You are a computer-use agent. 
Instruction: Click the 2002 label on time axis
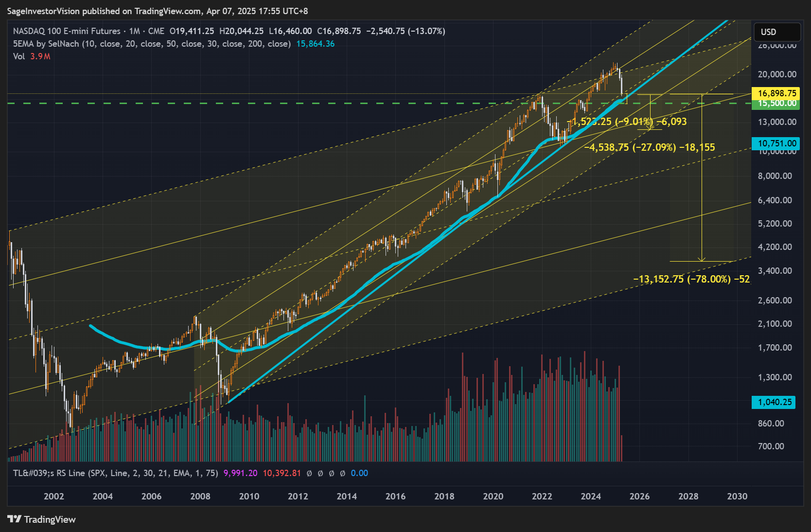pos(54,497)
